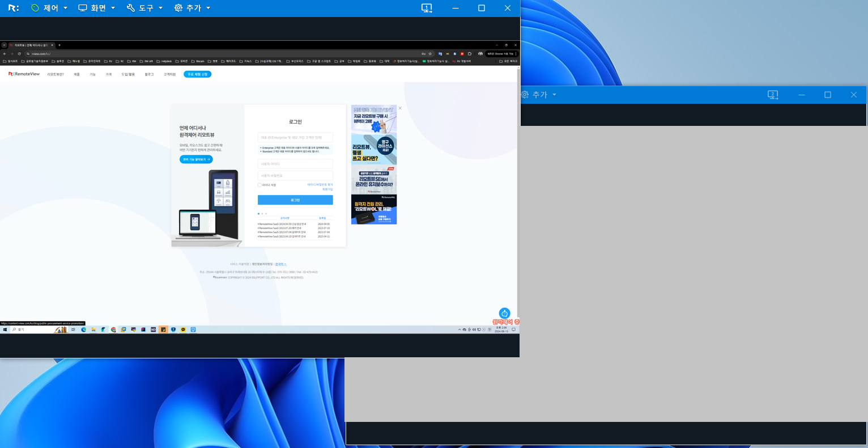The width and height of the screenshot is (868, 448).
Task: Close the side banner with X
Action: pos(400,108)
